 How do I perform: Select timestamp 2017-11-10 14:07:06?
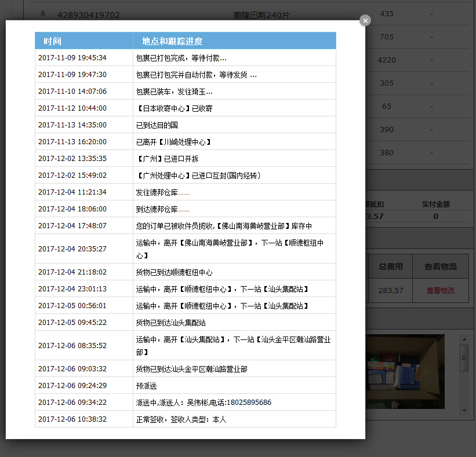click(72, 92)
